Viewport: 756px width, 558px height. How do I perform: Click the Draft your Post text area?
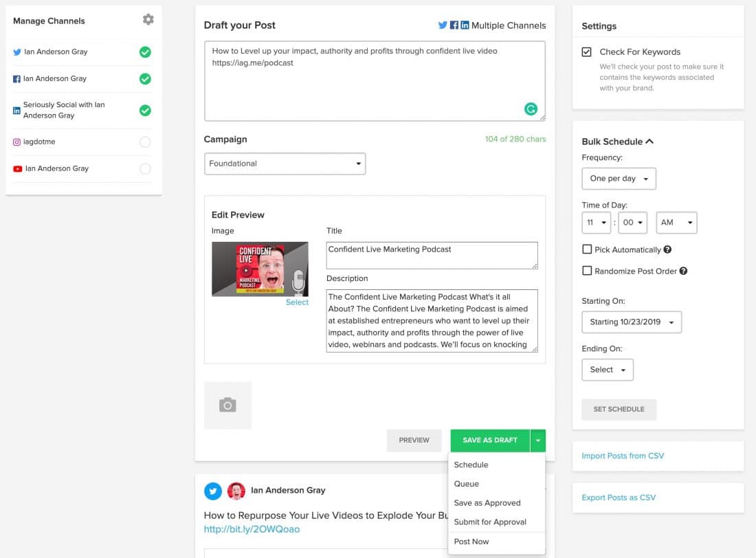point(375,80)
